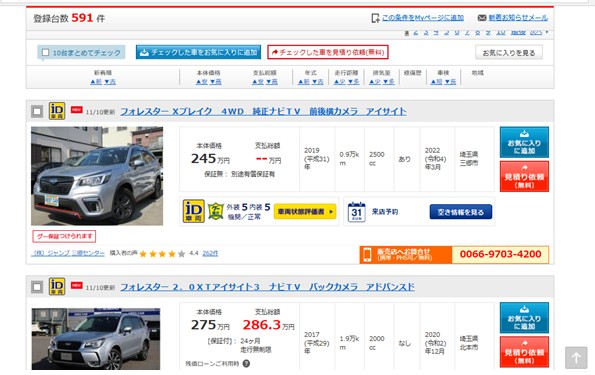Click the 2017 (平成29)年 model year cell

pyautogui.click(x=316, y=343)
